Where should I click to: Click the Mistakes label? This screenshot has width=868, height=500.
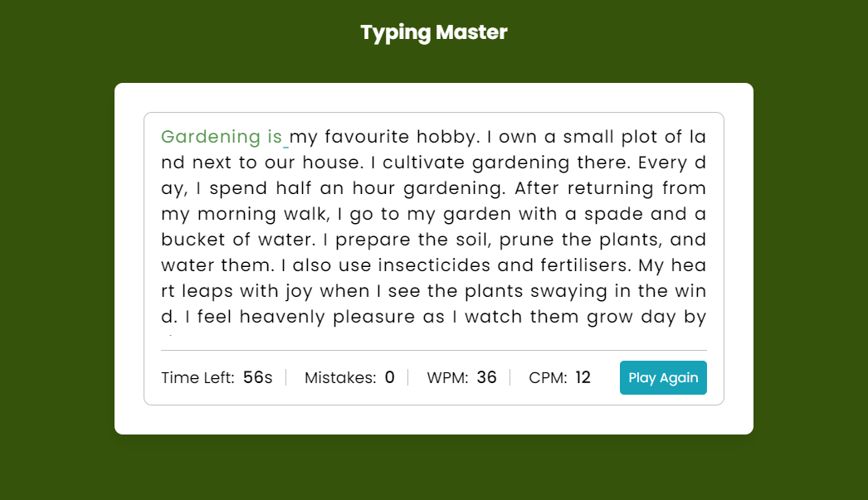pos(340,378)
